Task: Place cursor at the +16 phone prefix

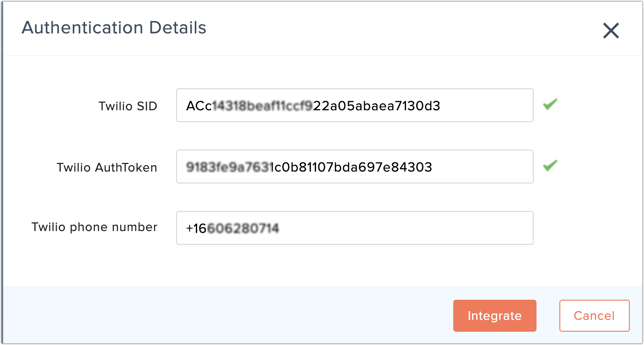Action: [197, 228]
